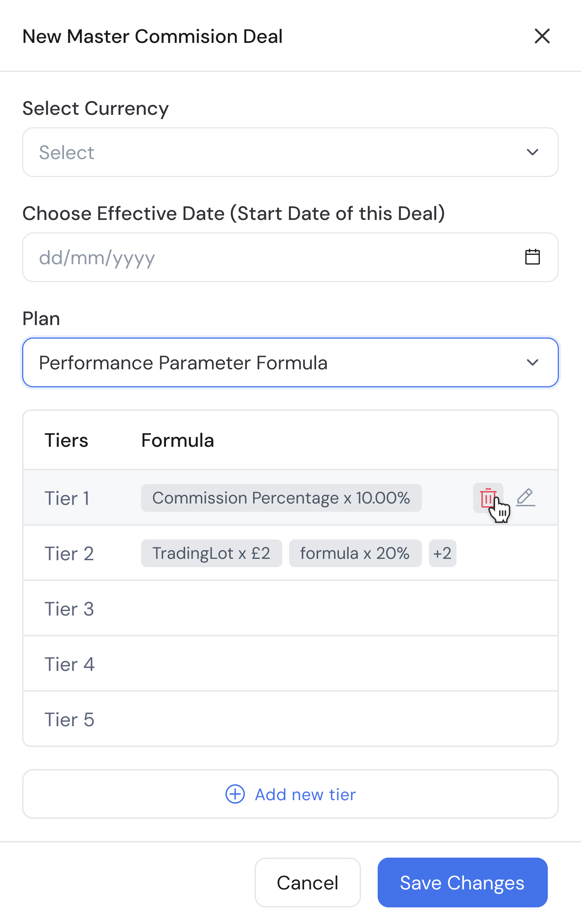
Task: Click the plus icon next to Add new tier
Action: 234,794
